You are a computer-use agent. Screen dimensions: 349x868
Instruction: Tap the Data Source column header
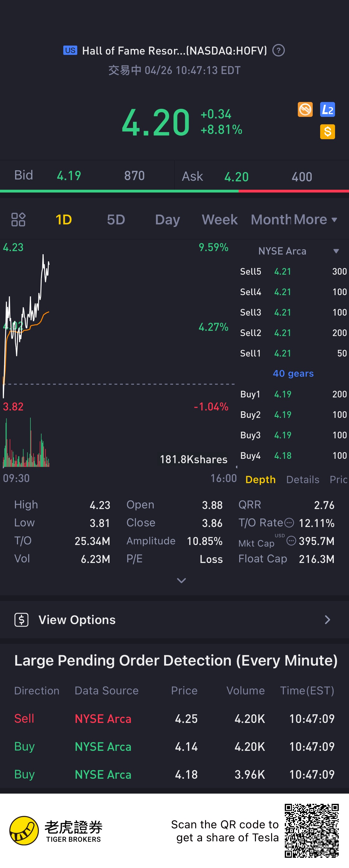[x=106, y=690]
